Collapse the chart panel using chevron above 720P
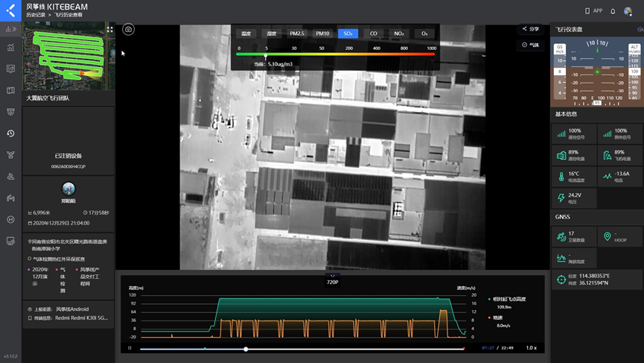Image resolution: width=644 pixels, height=363 pixels. [333, 276]
